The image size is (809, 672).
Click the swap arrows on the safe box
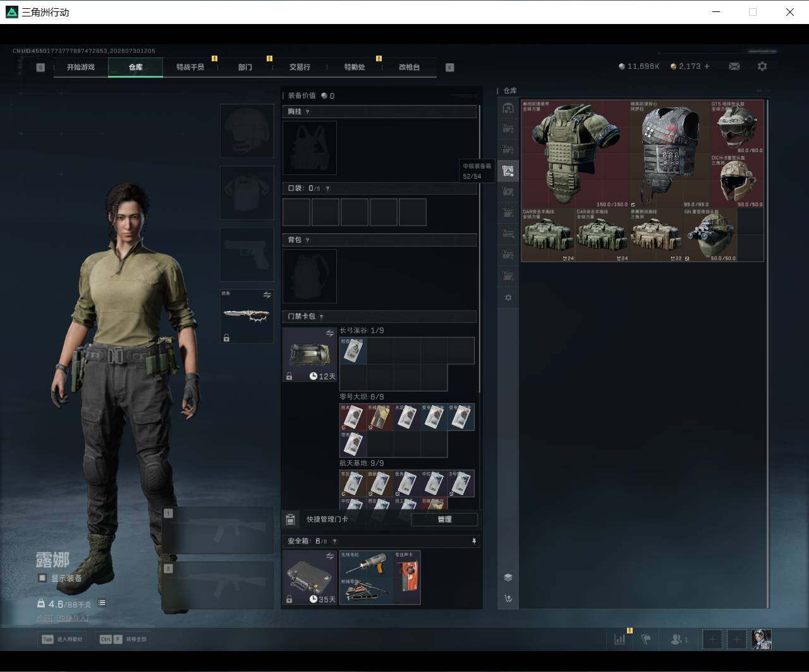tap(329, 556)
